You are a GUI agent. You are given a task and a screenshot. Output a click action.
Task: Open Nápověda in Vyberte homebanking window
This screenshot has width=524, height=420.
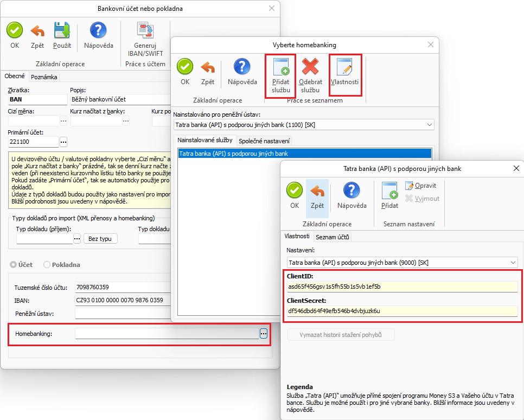(x=242, y=72)
